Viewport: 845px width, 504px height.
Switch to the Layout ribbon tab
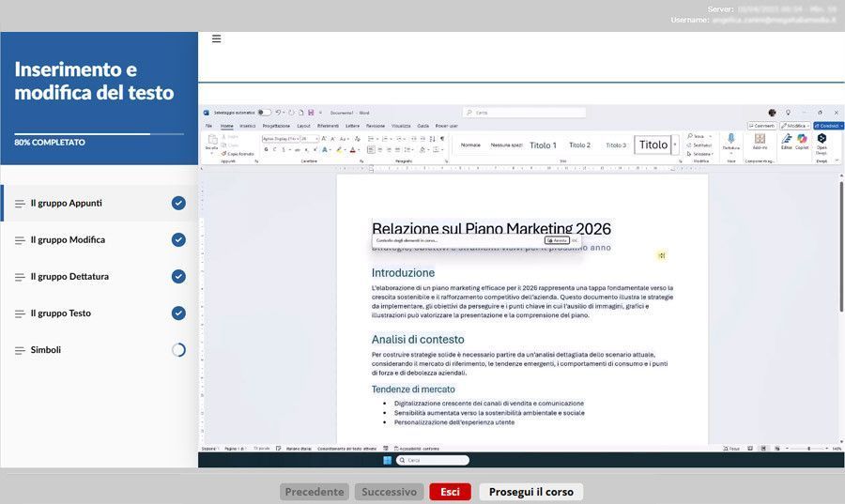[303, 125]
